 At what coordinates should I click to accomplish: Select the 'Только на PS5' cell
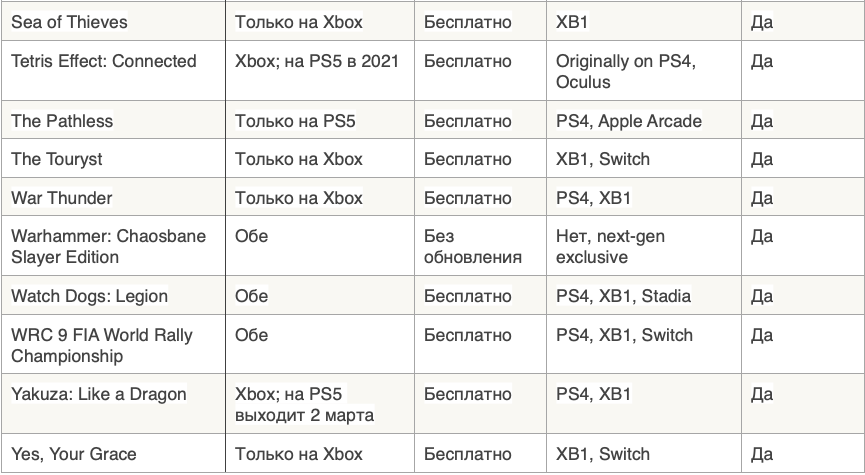[295, 121]
